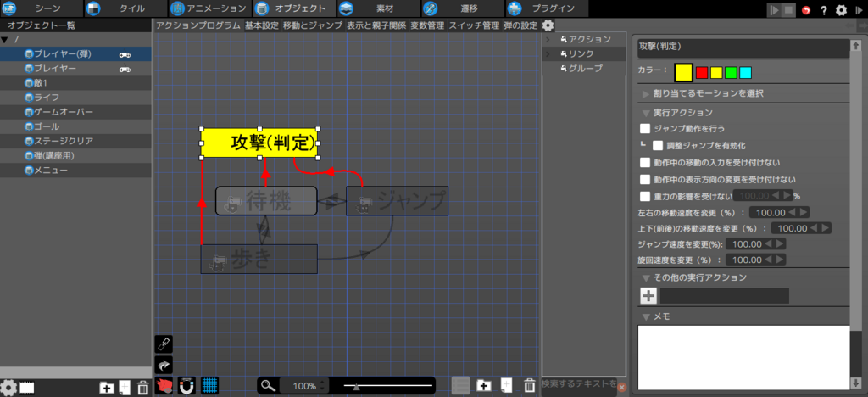Toggle the blue grid display icon

(210, 385)
